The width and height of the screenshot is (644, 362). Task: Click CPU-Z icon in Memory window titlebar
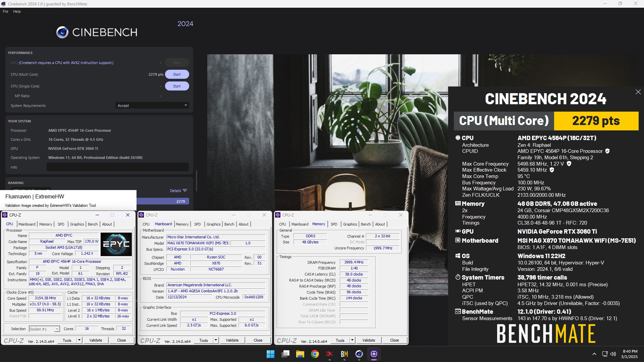point(278,215)
